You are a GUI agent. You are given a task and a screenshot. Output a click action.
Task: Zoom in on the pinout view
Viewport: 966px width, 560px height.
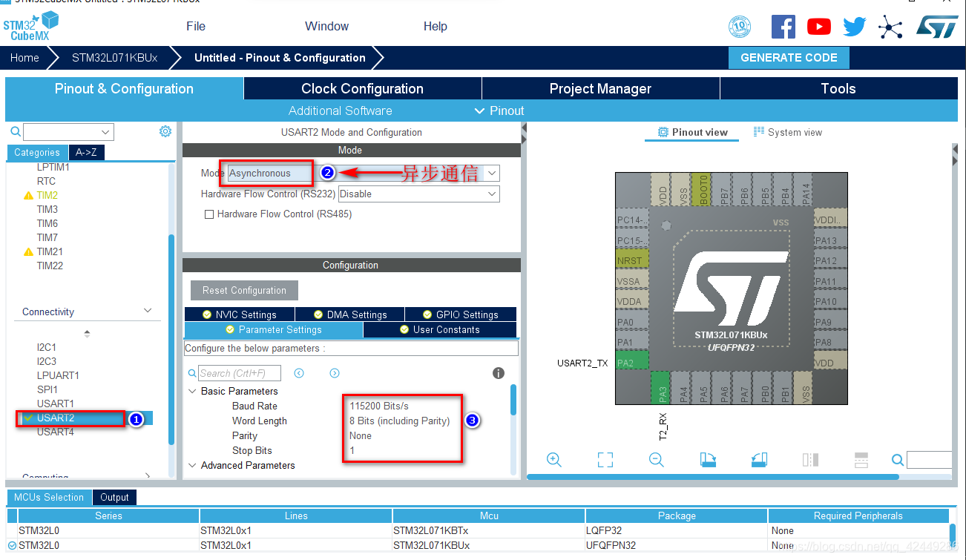(x=553, y=460)
